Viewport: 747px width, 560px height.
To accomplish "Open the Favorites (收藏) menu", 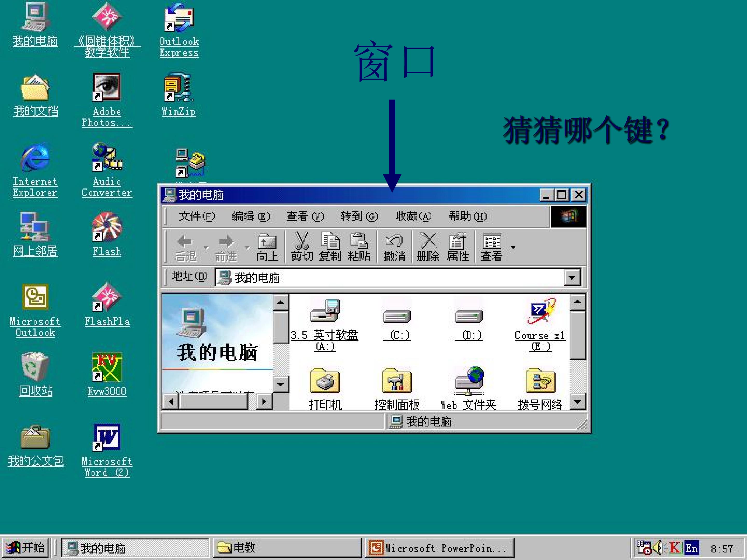I will 414,216.
